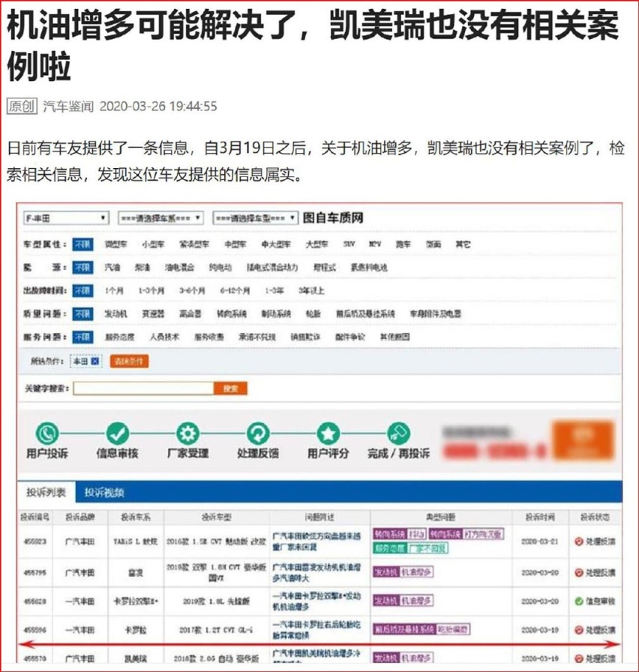Open complaint about 卡罗拉双擎E+ engine oil
The width and height of the screenshot is (639, 672).
[x=316, y=601]
